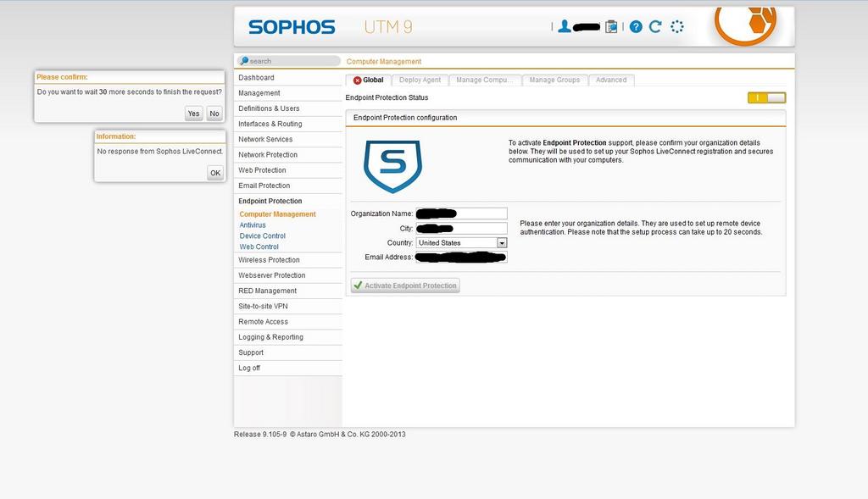Focus the sidebar search field
This screenshot has height=499, width=868.
coord(289,61)
